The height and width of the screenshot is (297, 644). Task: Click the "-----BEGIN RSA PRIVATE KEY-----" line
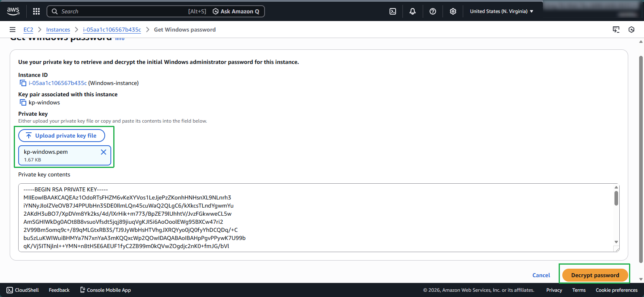[x=66, y=189]
